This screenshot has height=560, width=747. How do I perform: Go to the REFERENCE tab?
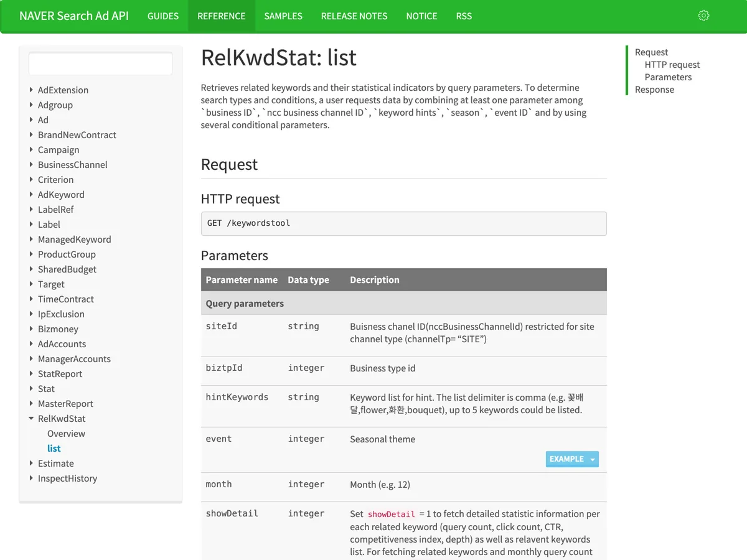click(x=222, y=16)
